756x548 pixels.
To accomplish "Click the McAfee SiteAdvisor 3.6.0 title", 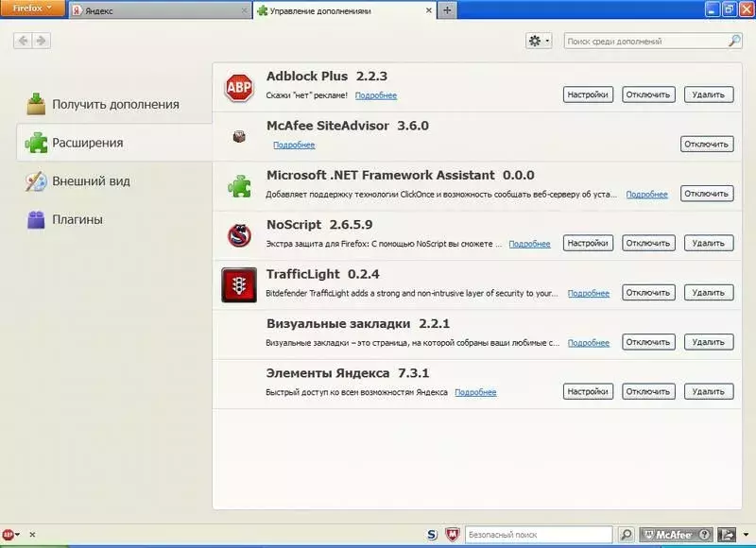I will click(347, 126).
